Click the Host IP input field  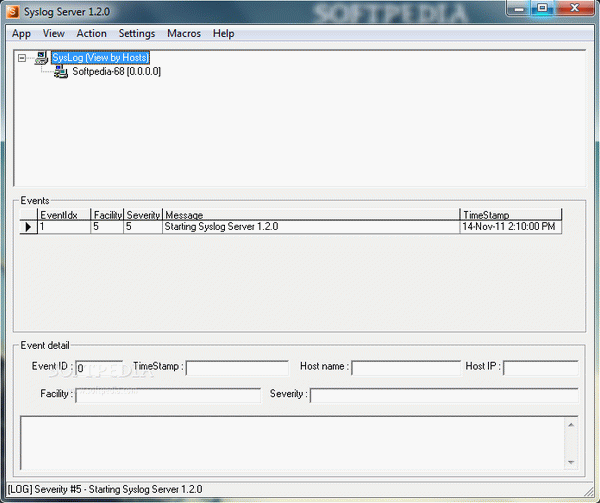(541, 368)
